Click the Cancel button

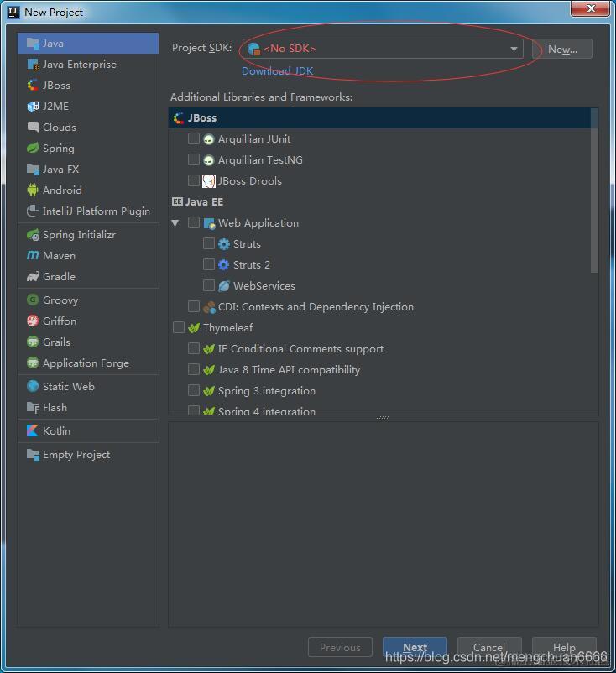[x=489, y=647]
